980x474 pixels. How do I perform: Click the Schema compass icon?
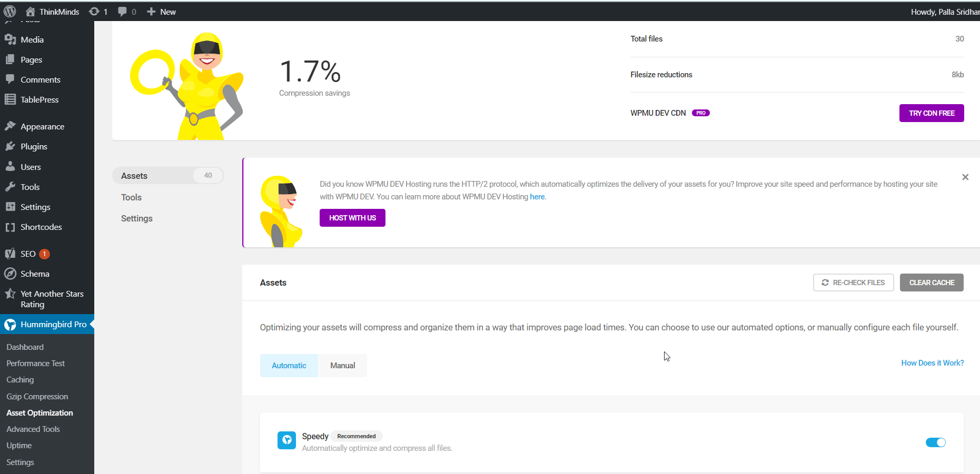tap(10, 274)
